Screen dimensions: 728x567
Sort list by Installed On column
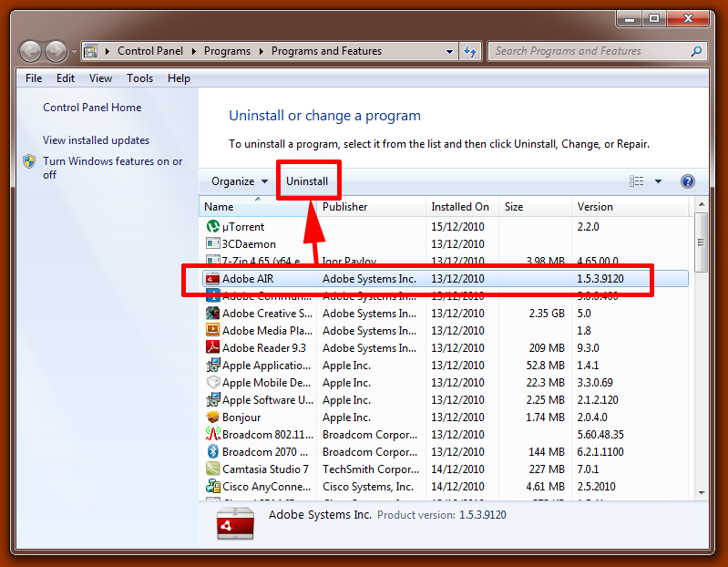coord(462,207)
